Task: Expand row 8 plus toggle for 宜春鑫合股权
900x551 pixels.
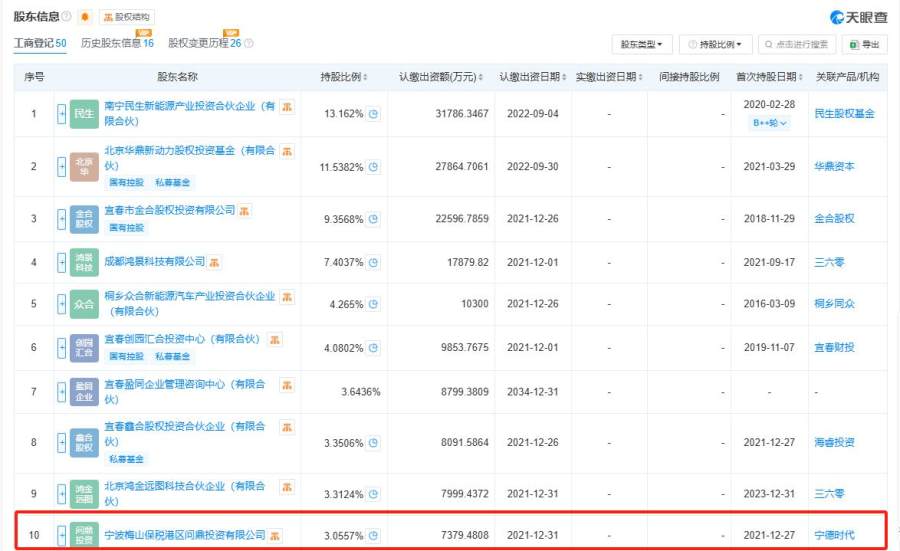Action: (61, 443)
